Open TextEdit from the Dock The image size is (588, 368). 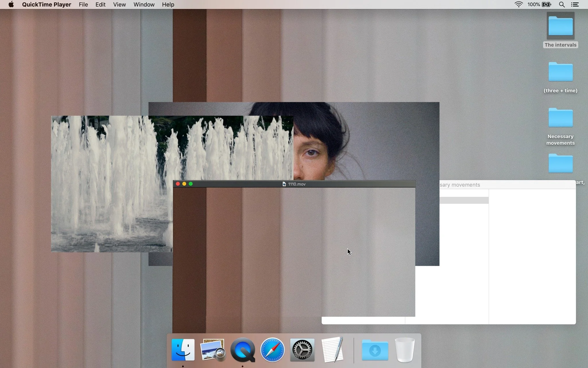tap(332, 350)
